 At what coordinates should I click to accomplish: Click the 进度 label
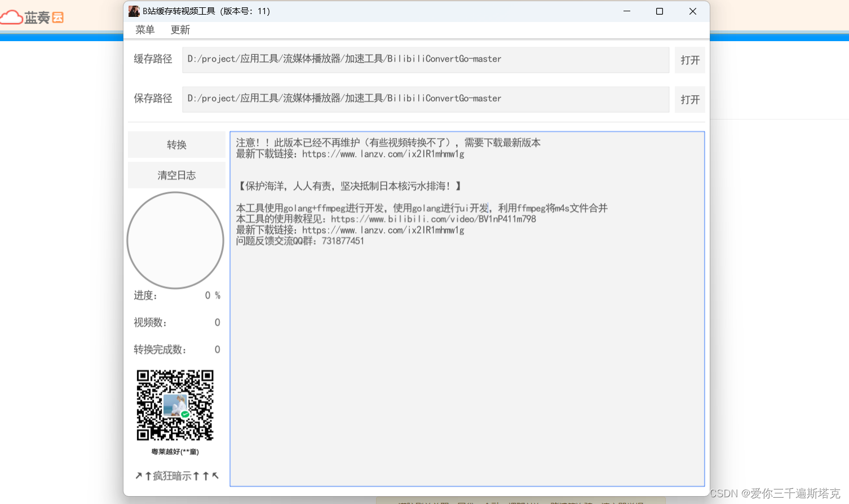(145, 295)
